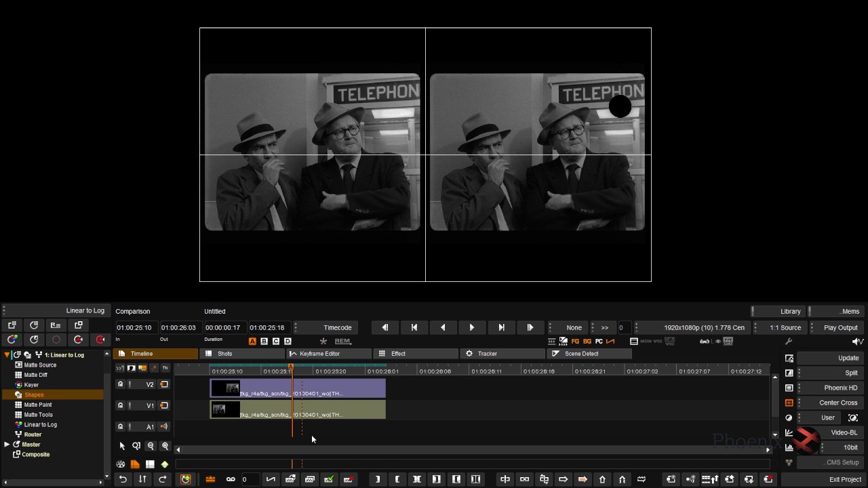The image size is (868, 488).
Task: Click the green check accept icon
Action: pyautogui.click(x=329, y=479)
